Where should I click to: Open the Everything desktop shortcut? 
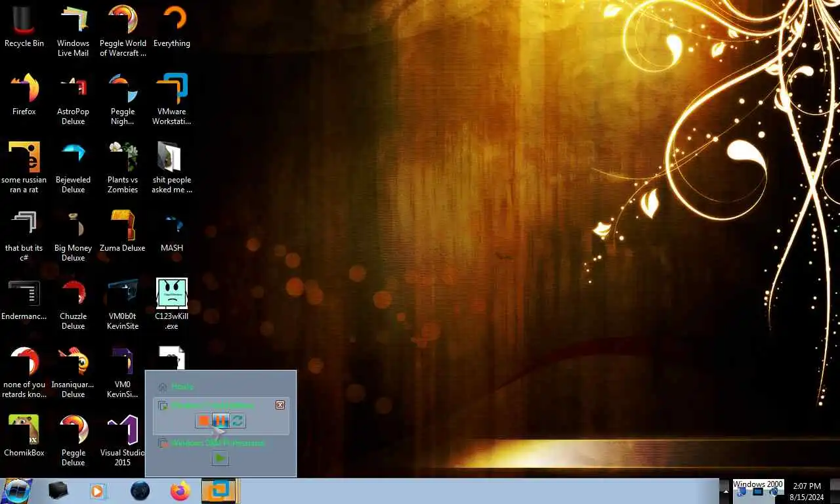(x=172, y=27)
